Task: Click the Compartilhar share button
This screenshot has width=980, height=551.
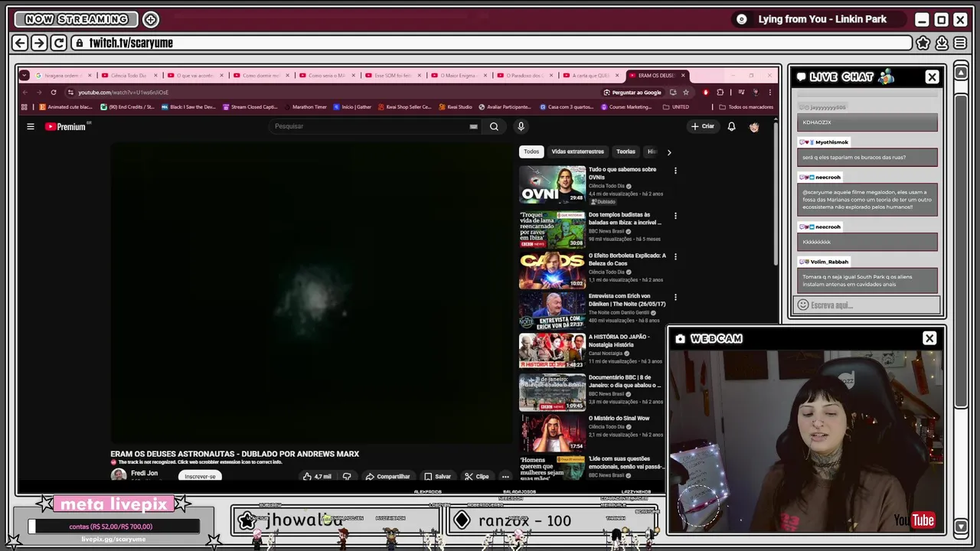Action: (x=387, y=476)
